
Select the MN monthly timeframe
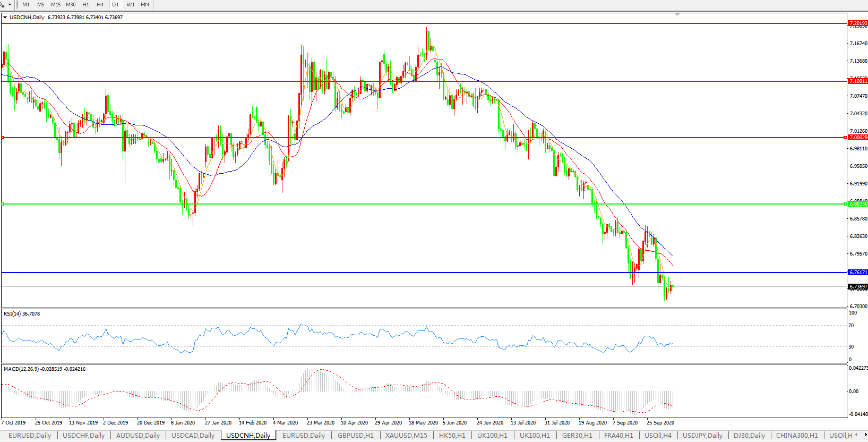[x=144, y=5]
